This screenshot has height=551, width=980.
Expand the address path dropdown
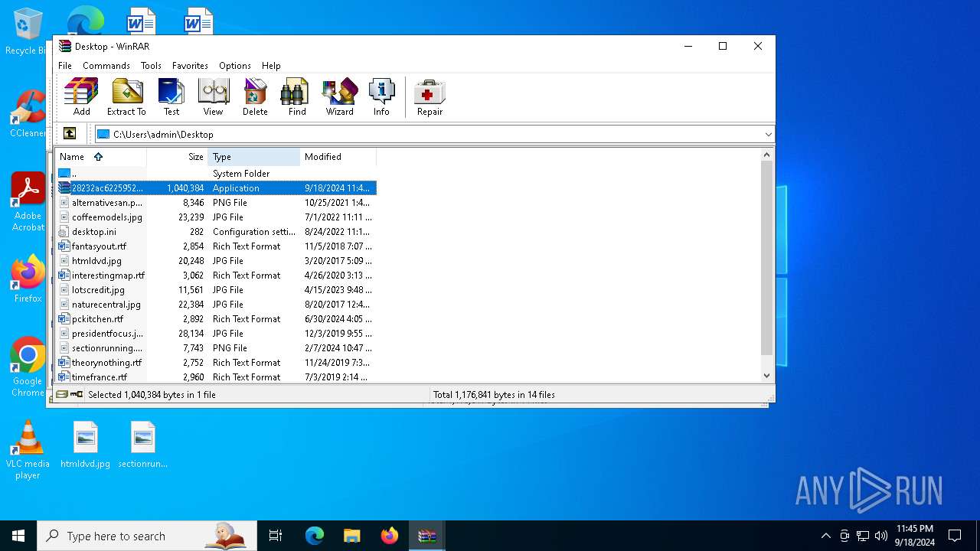768,135
